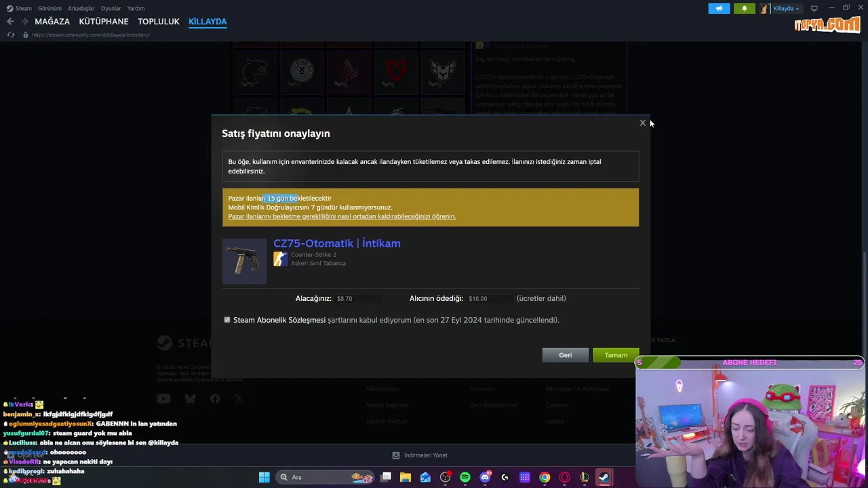The height and width of the screenshot is (488, 868).
Task: Open the announcements megaphone button
Action: (x=719, y=8)
